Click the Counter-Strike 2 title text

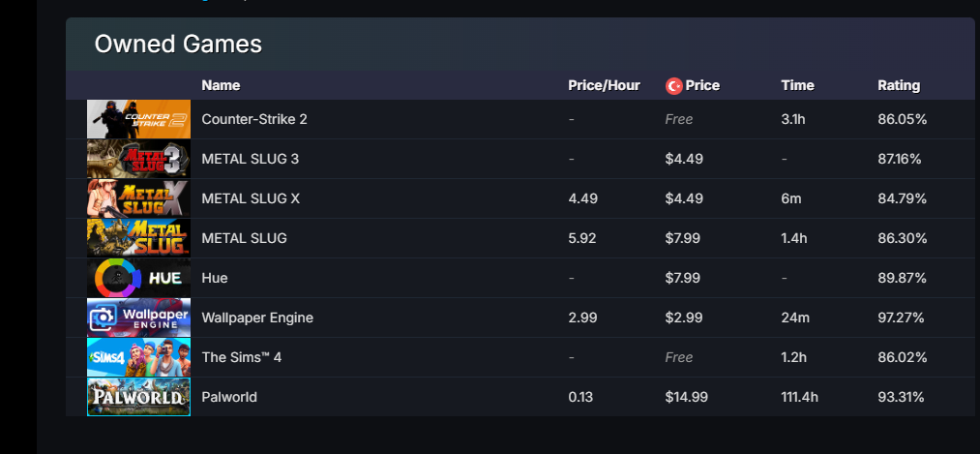click(x=254, y=119)
